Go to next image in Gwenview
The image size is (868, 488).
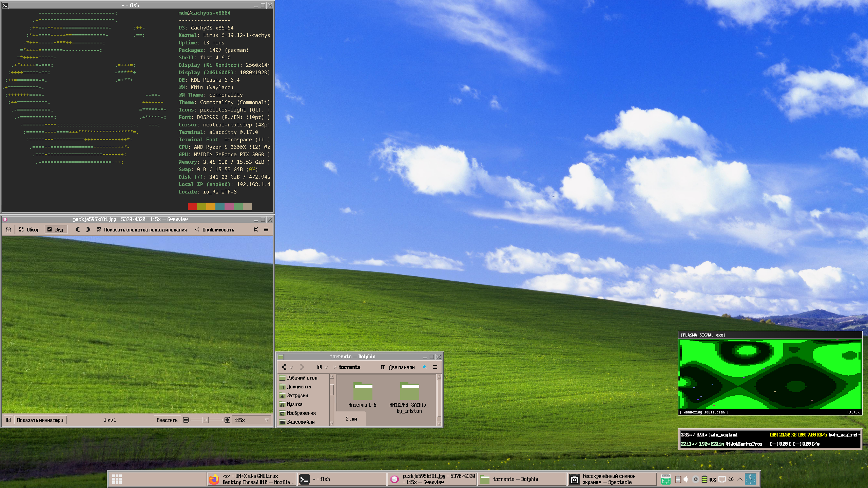88,229
